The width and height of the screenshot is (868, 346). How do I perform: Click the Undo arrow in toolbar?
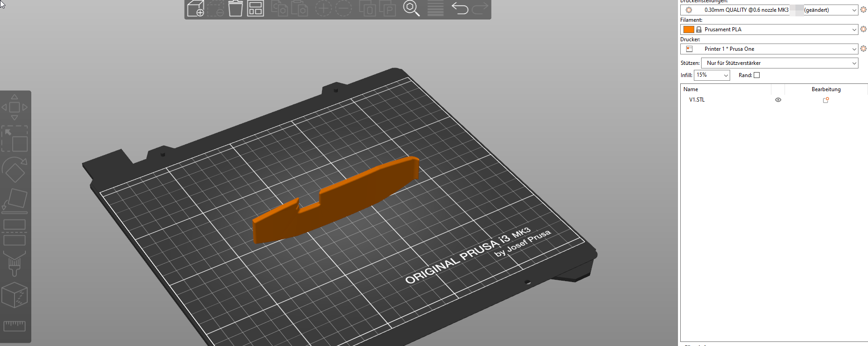[460, 8]
